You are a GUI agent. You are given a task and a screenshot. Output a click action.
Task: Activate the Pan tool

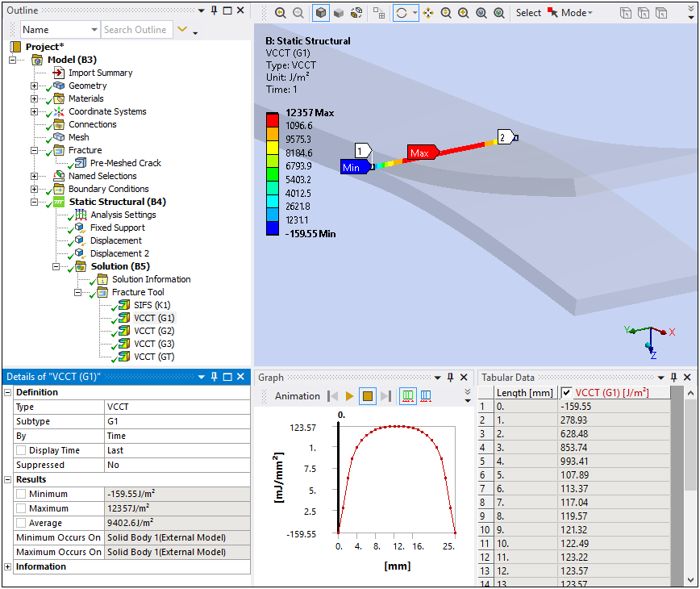click(x=427, y=13)
